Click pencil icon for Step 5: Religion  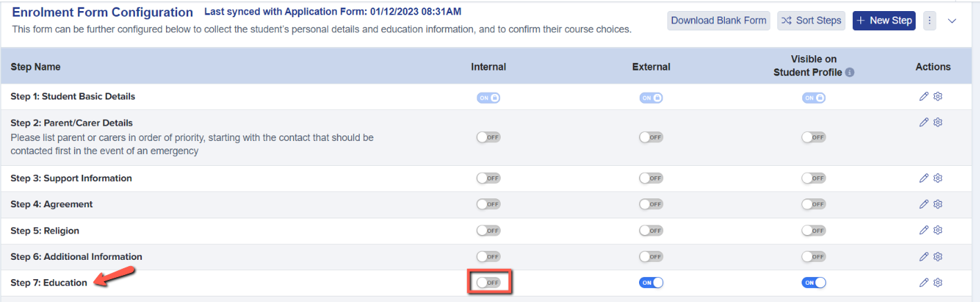pyautogui.click(x=923, y=231)
